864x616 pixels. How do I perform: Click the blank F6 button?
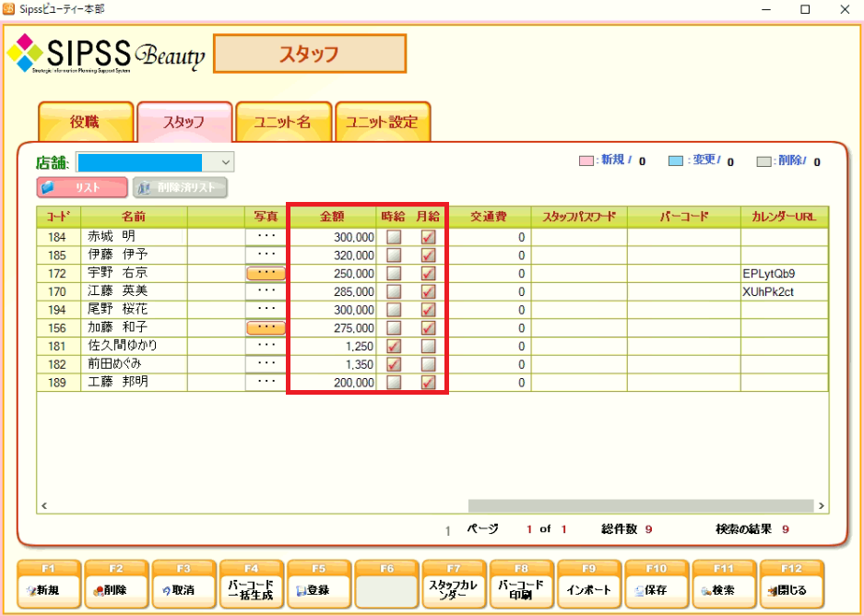pyautogui.click(x=386, y=584)
